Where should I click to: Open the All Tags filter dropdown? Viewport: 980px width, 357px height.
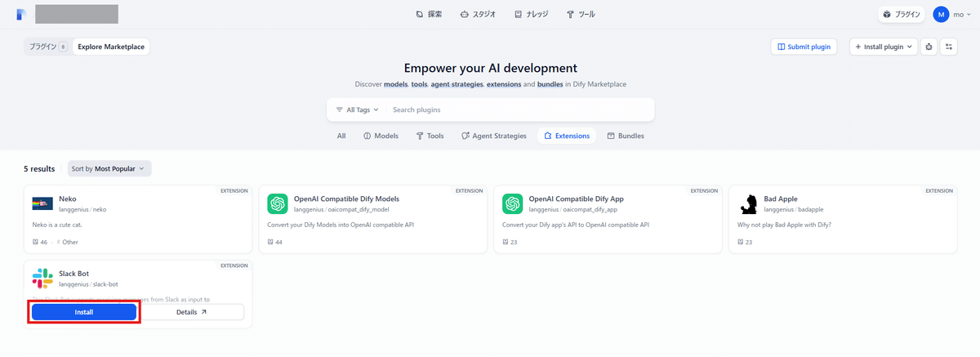357,109
